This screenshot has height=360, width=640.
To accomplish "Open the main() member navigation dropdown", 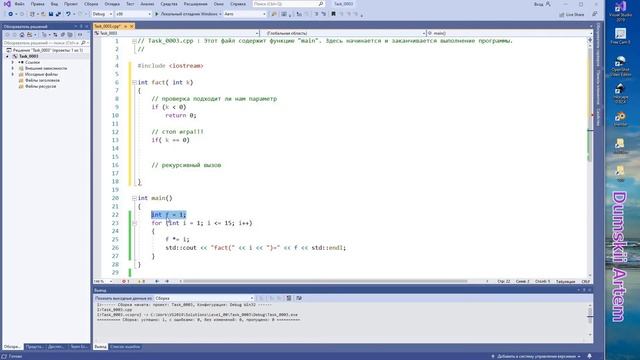I will pos(509,33).
